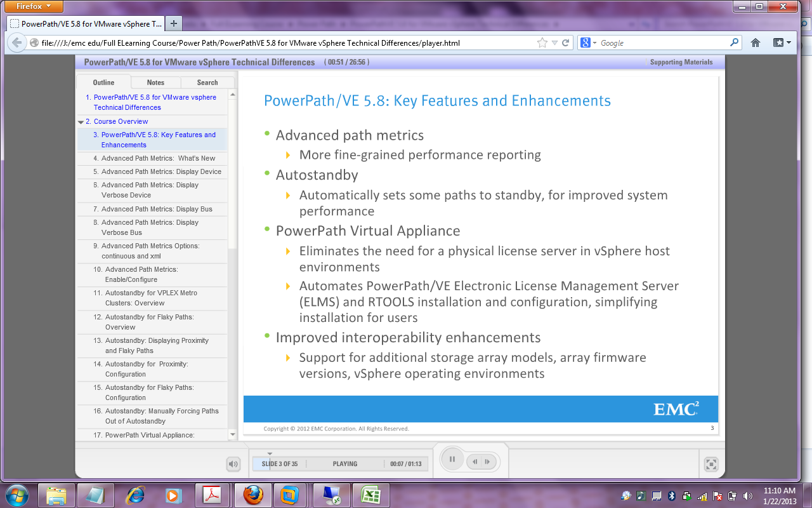Open Excel from the taskbar
This screenshot has height=508, width=812.
371,494
